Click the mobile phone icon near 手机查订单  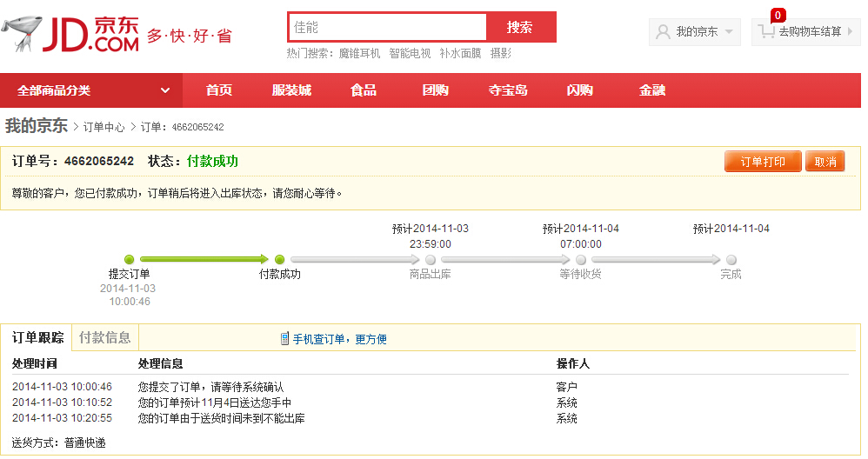[284, 339]
